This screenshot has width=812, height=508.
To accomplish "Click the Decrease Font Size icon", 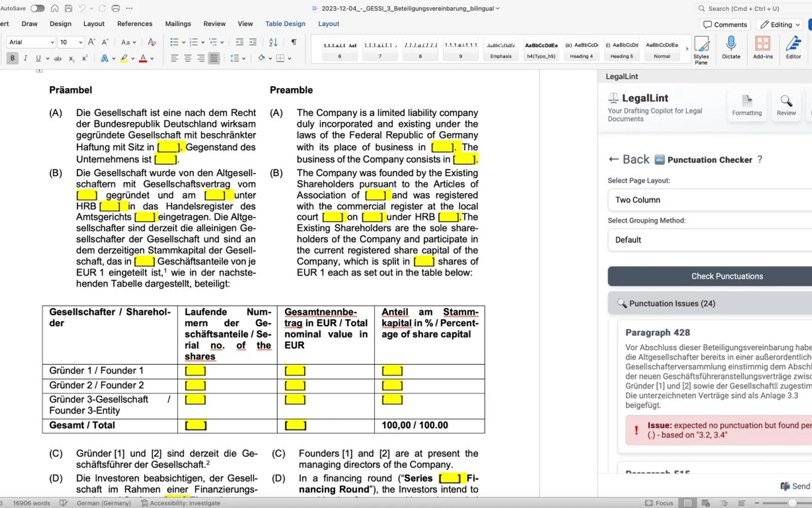I will pyautogui.click(x=105, y=42).
